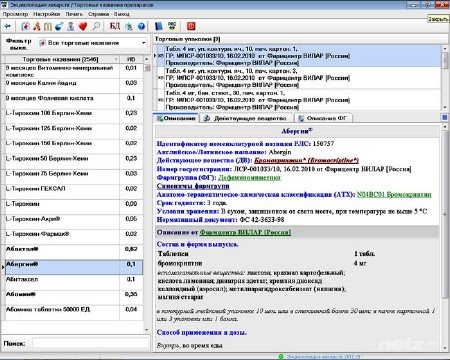
Task: Open search with the magnifier toolbar icon
Action: 96,26
